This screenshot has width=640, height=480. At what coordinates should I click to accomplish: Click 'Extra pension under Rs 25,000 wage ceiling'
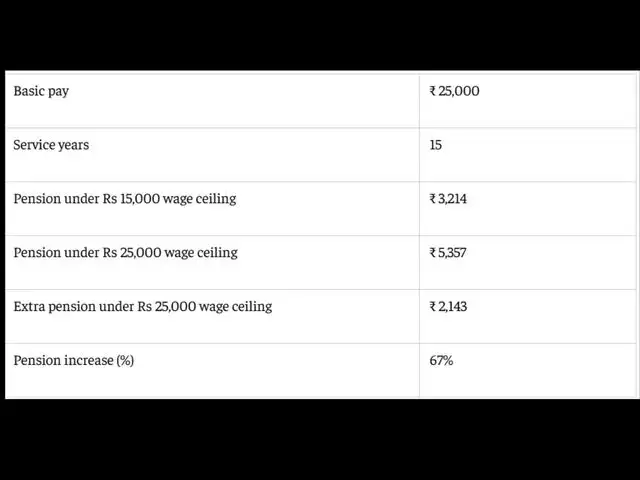tap(143, 307)
